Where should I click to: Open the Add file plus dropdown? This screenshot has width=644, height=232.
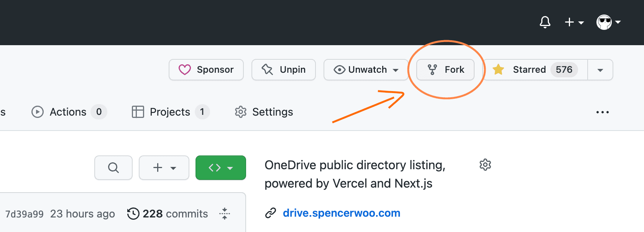(164, 168)
